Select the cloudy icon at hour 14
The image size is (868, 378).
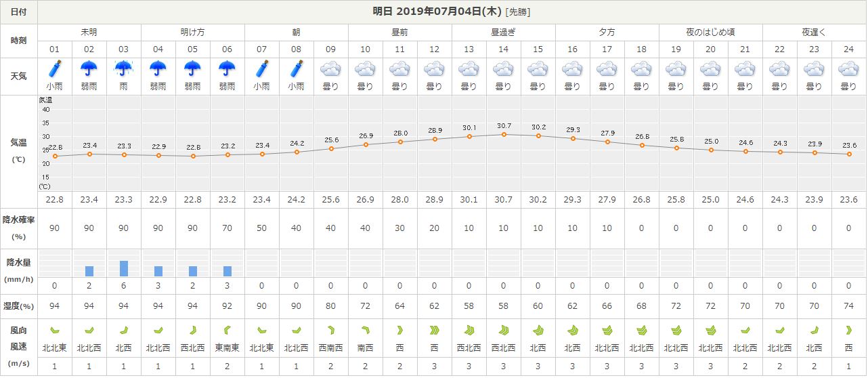click(x=504, y=69)
